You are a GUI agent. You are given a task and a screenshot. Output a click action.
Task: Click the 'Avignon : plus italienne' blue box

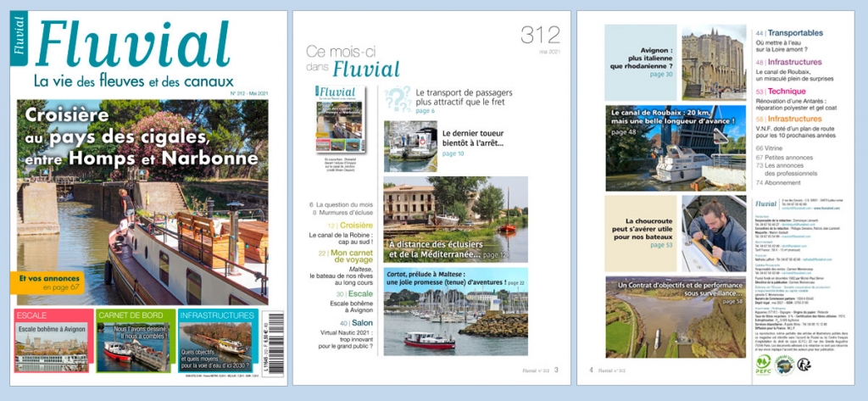click(641, 62)
